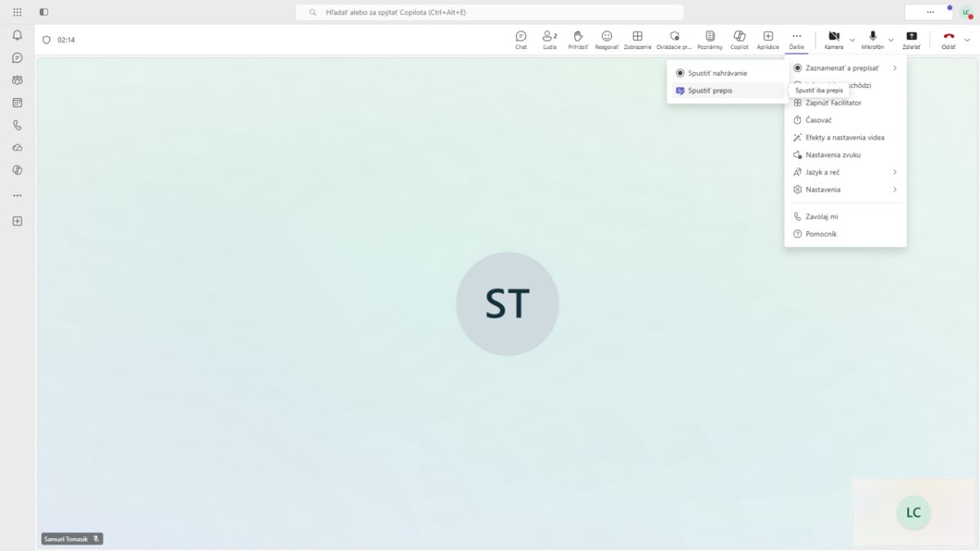This screenshot has height=551, width=980.
Task: Open the Reagovať reactions picker
Action: point(607,39)
